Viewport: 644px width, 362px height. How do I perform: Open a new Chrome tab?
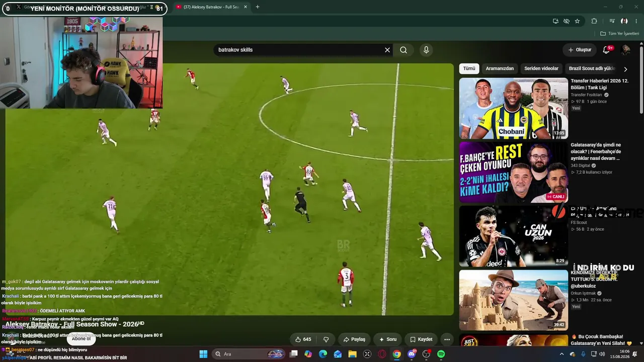click(258, 7)
